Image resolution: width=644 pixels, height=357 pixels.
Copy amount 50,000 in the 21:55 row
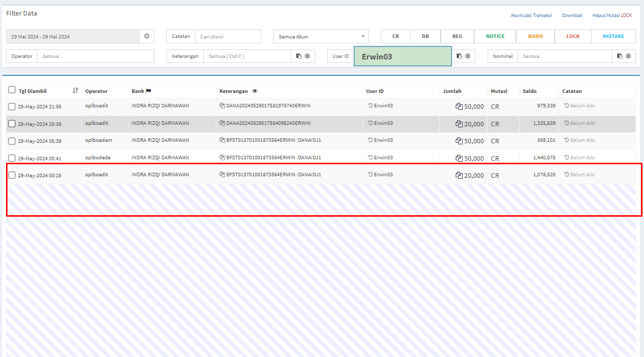(459, 106)
